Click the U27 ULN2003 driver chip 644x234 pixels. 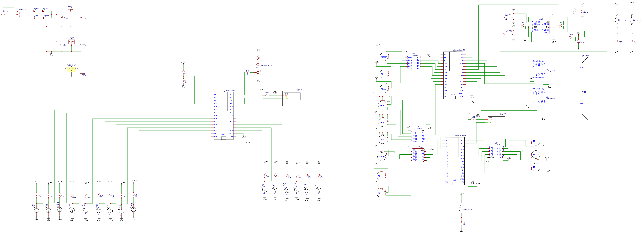[413, 63]
